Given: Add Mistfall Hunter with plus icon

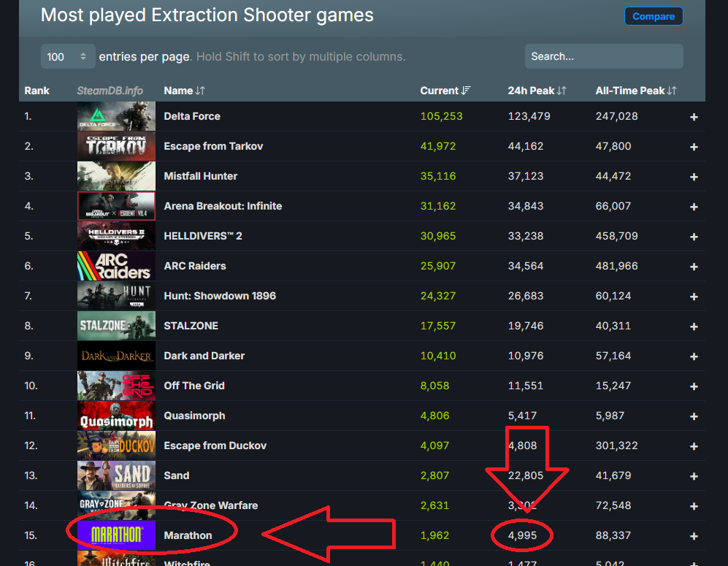Looking at the screenshot, I should pyautogui.click(x=694, y=177).
